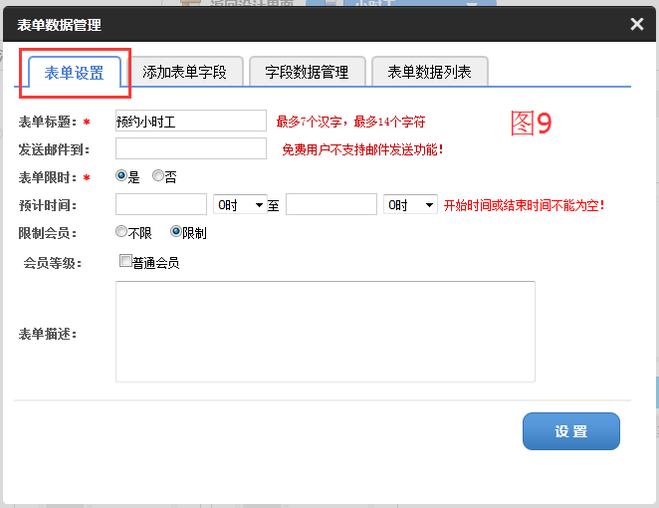The image size is (659, 508).
Task: Choose 否 for 表单限时
Action: coord(158,176)
